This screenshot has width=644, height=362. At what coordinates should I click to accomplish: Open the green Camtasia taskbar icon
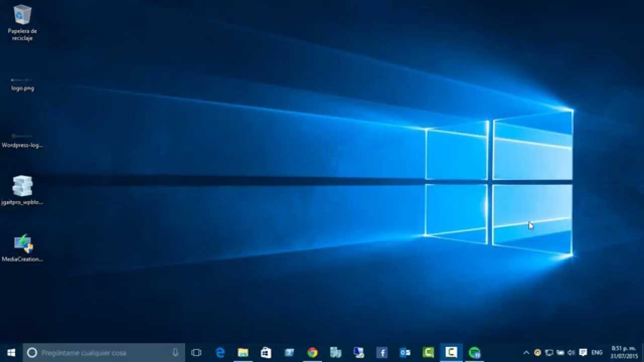tap(428, 352)
